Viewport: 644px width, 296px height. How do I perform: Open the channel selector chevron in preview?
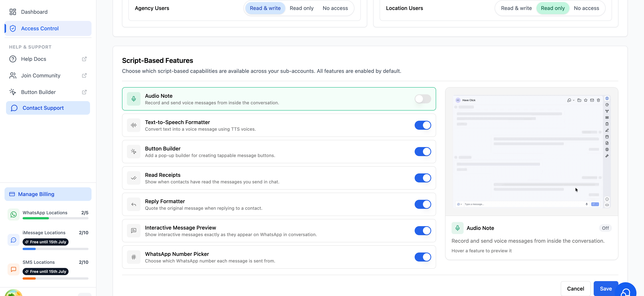[x=461, y=204]
